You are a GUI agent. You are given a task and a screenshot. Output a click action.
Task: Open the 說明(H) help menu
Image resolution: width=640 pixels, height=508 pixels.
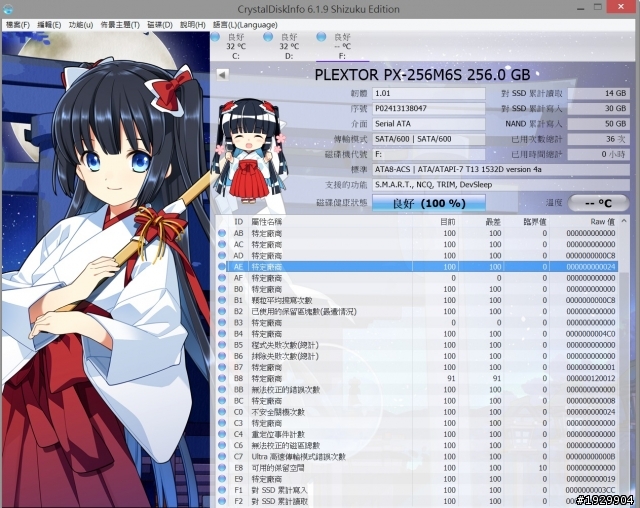193,25
